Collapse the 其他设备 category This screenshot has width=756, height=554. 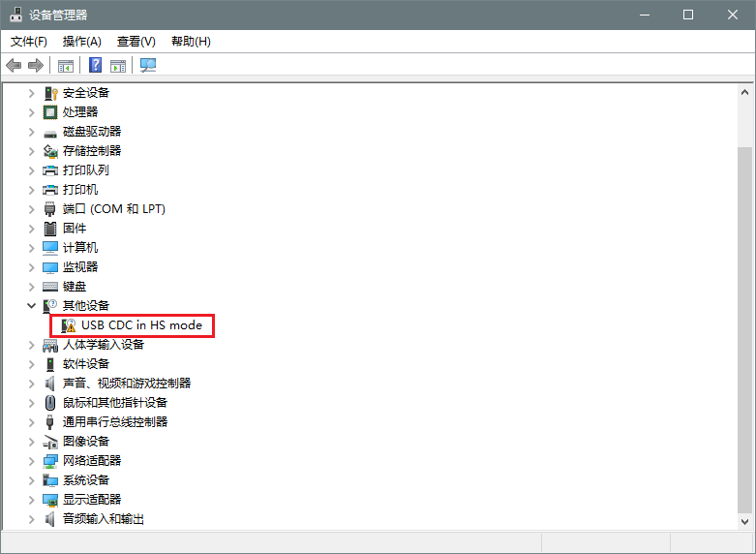(x=31, y=306)
